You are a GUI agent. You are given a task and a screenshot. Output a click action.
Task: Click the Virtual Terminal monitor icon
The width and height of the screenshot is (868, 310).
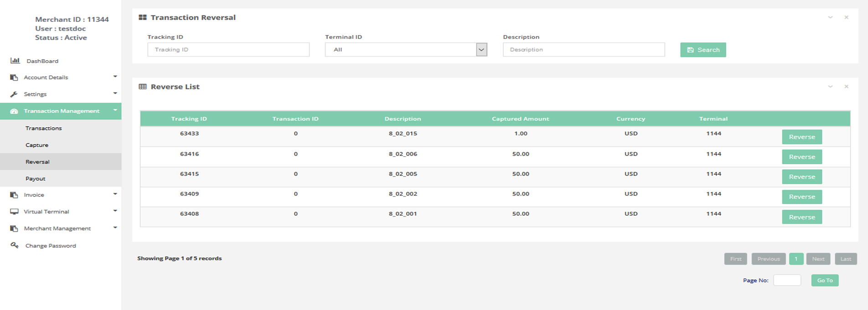[x=15, y=212]
